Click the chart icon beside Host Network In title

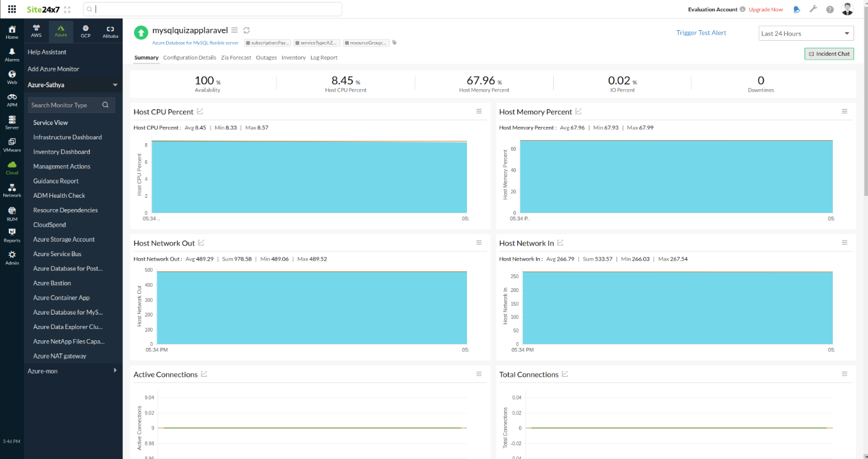pos(560,243)
